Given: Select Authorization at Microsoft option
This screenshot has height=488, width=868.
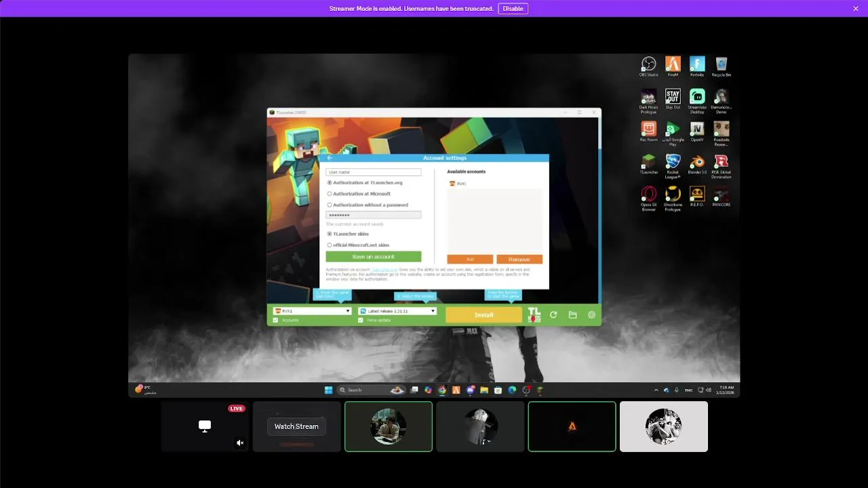Looking at the screenshot, I should [359, 194].
